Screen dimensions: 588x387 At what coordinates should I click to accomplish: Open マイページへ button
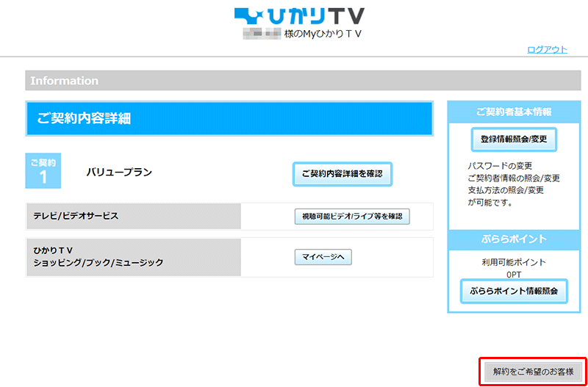click(323, 257)
